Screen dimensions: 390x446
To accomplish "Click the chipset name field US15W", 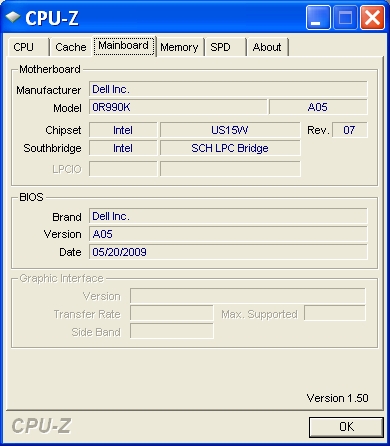I will pos(230,130).
